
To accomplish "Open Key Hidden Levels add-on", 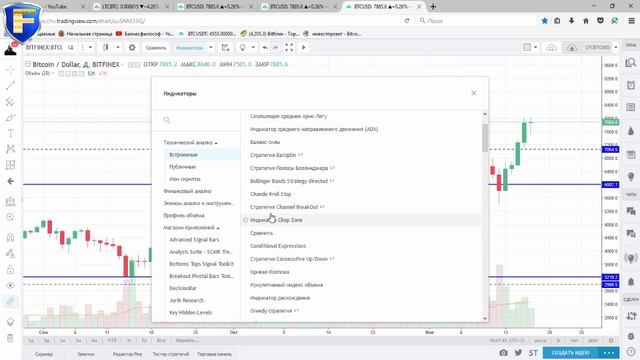I will pyautogui.click(x=191, y=313).
